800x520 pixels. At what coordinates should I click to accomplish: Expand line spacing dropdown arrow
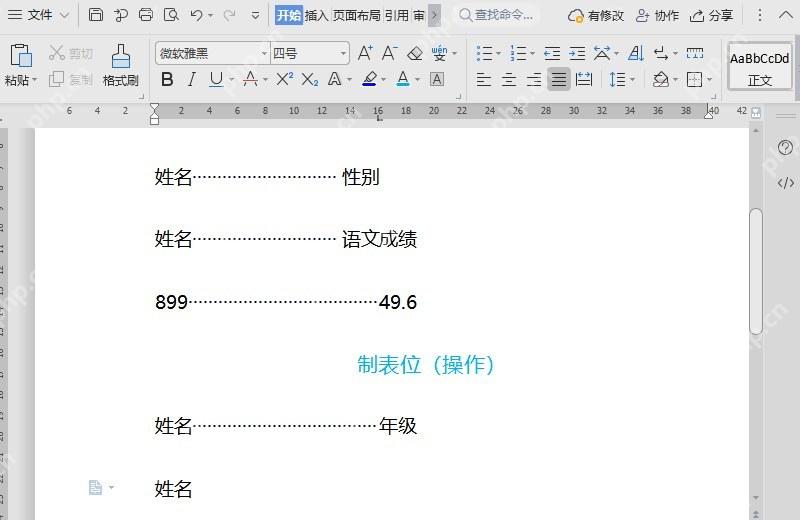(x=633, y=80)
